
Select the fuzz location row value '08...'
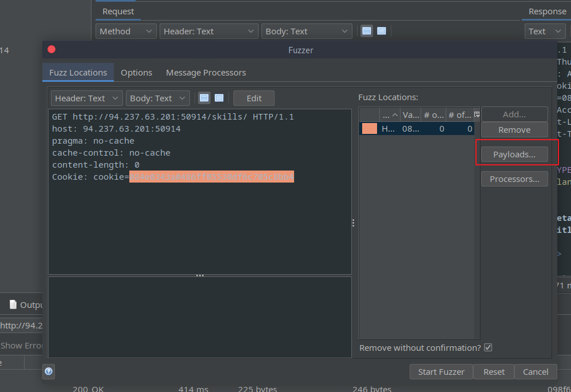[410, 129]
